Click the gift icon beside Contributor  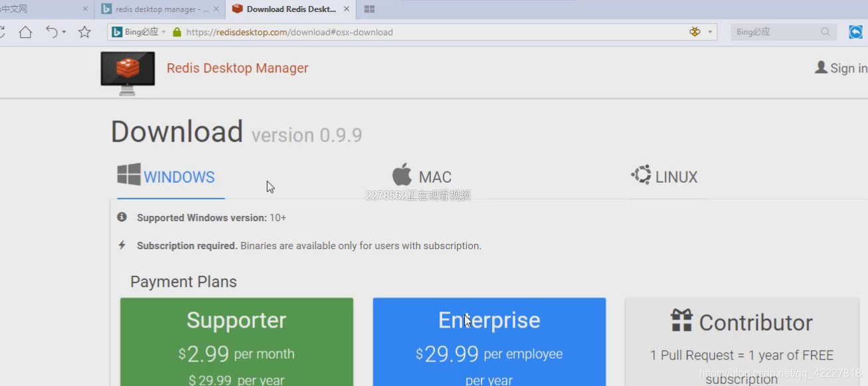pos(681,321)
